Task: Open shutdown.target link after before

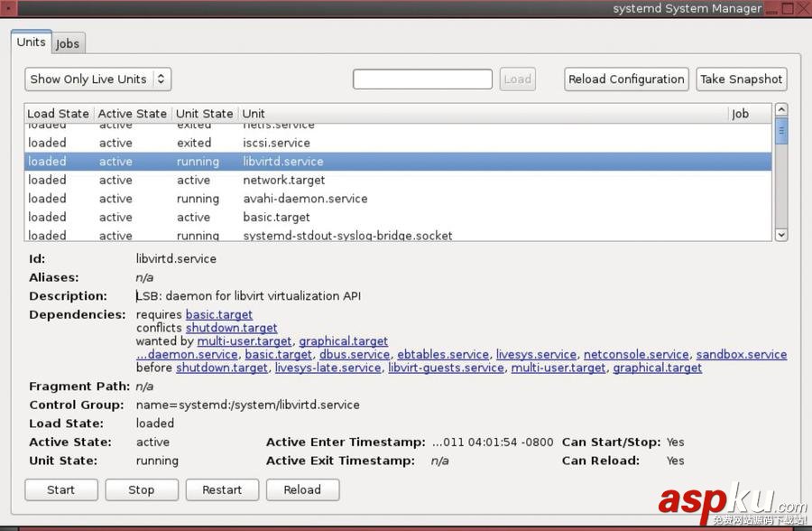Action: 222,368
